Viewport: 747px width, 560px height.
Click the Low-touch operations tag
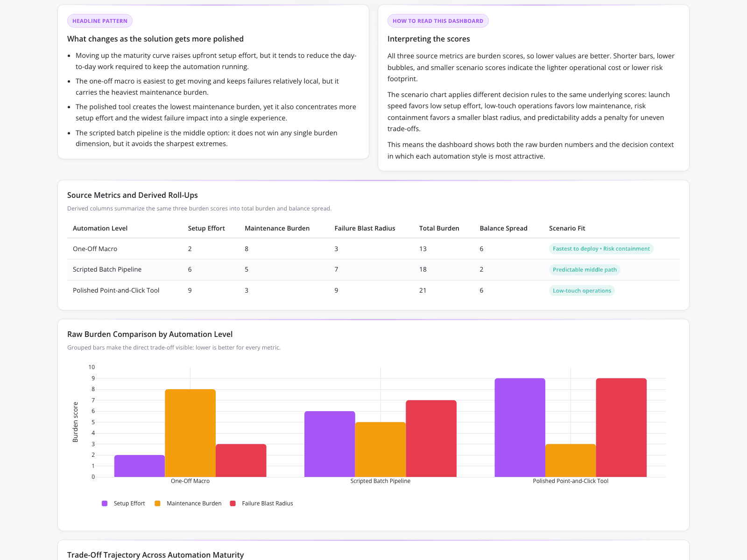[x=582, y=291]
